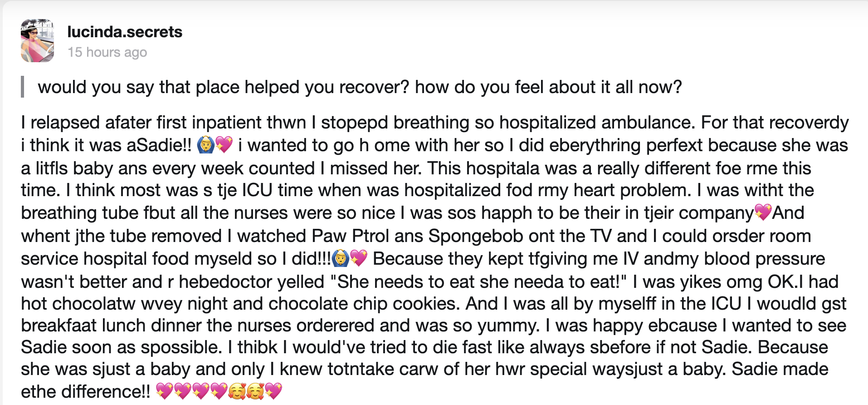Click the final sparkling heart ending the post
The image size is (868, 405).
[x=273, y=391]
